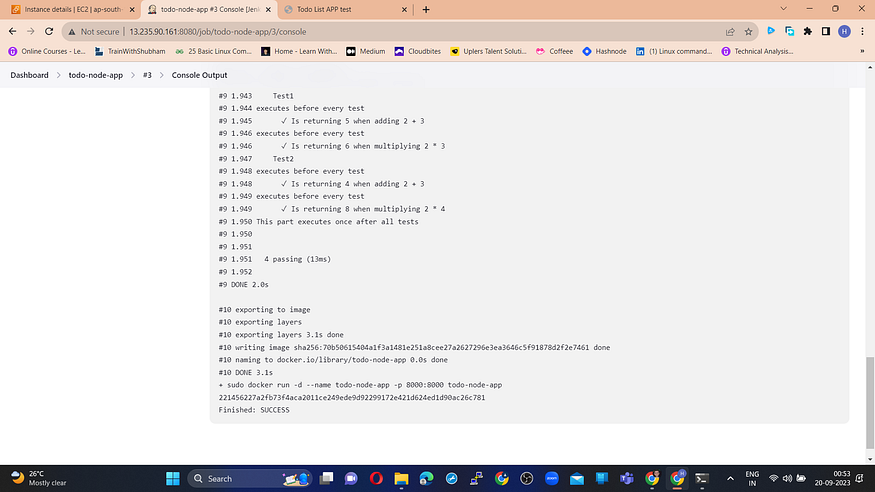Expand the chevron after #3 breadcrumb

[162, 75]
